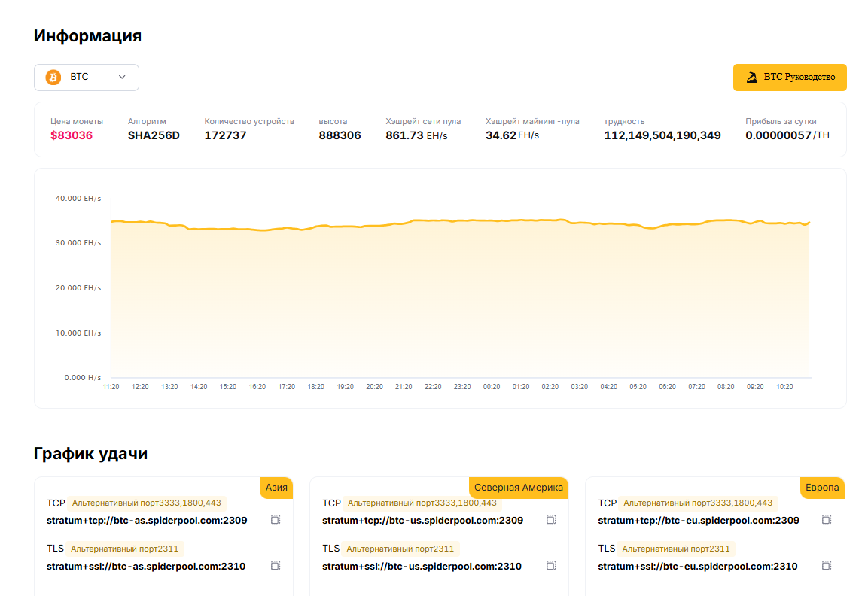Copy the Europe TLS stratum address

point(827,565)
